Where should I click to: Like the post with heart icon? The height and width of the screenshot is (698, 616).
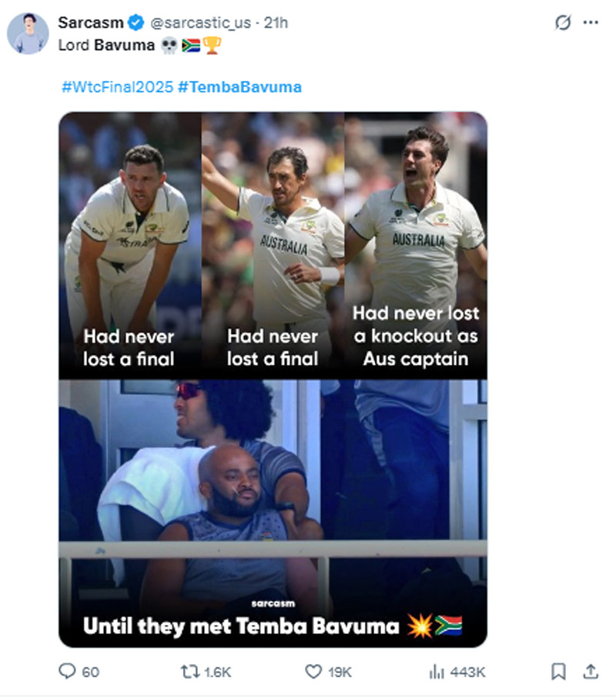tap(313, 671)
